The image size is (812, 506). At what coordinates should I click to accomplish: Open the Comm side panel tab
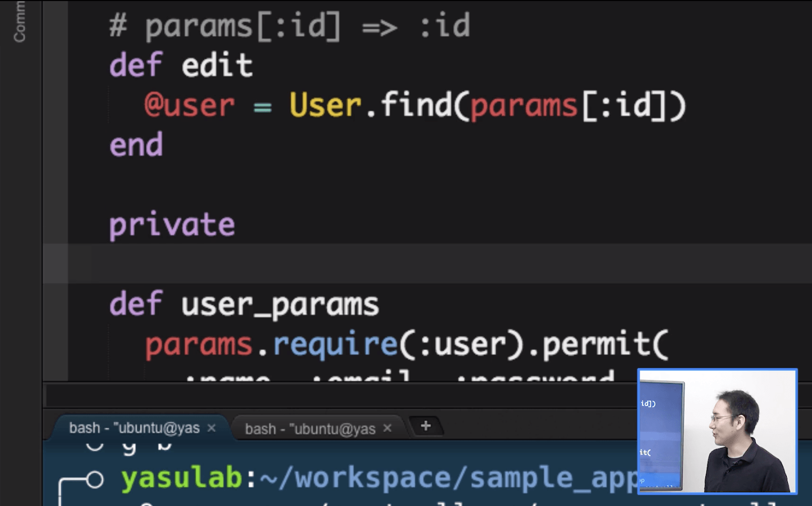click(x=19, y=22)
